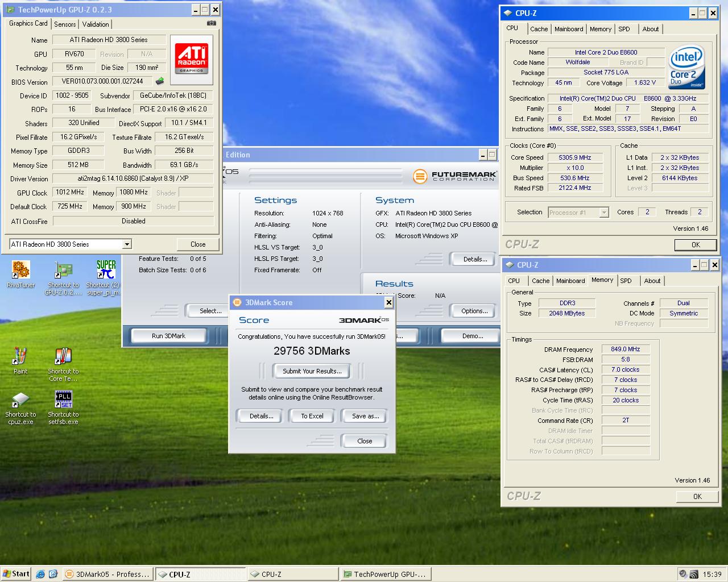Open the GPU selection dropdown in GPU-Z
Image resolution: width=728 pixels, height=582 pixels.
[x=127, y=244]
